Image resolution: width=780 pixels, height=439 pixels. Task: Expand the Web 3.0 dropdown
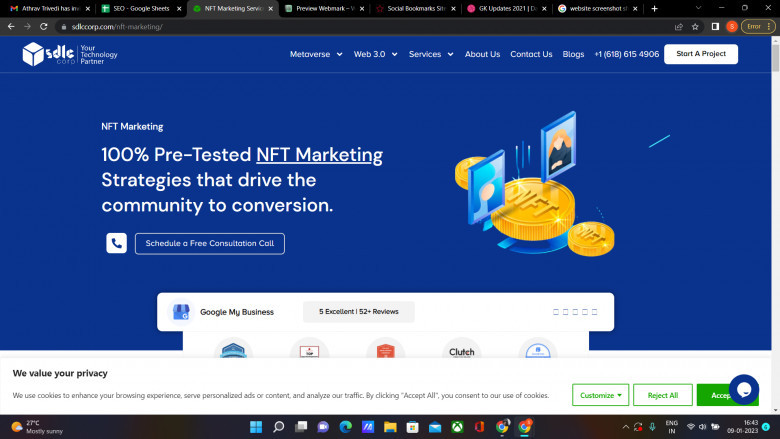point(375,54)
